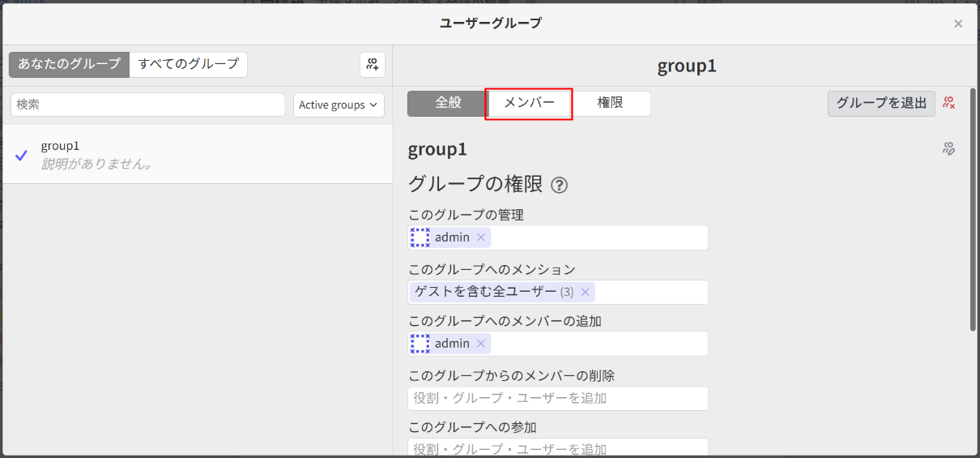Click the 説明がありません description text
The image size is (980, 458).
(97, 164)
